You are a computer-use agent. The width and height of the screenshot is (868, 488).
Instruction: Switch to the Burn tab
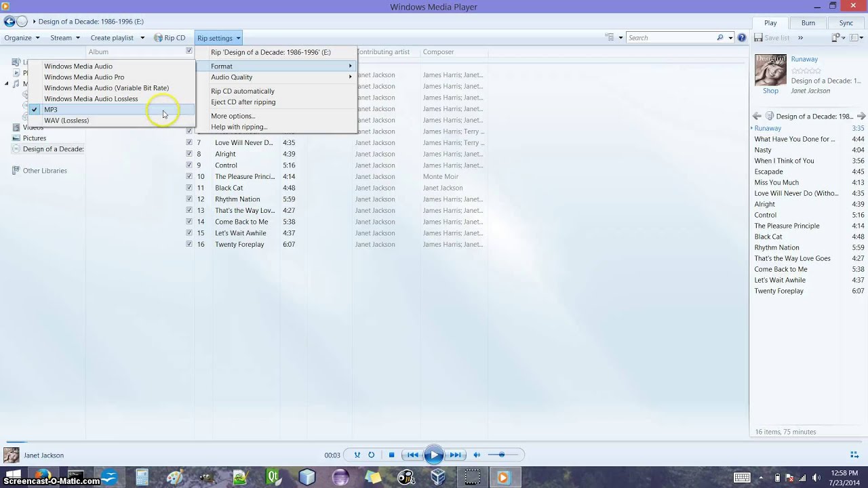[808, 23]
